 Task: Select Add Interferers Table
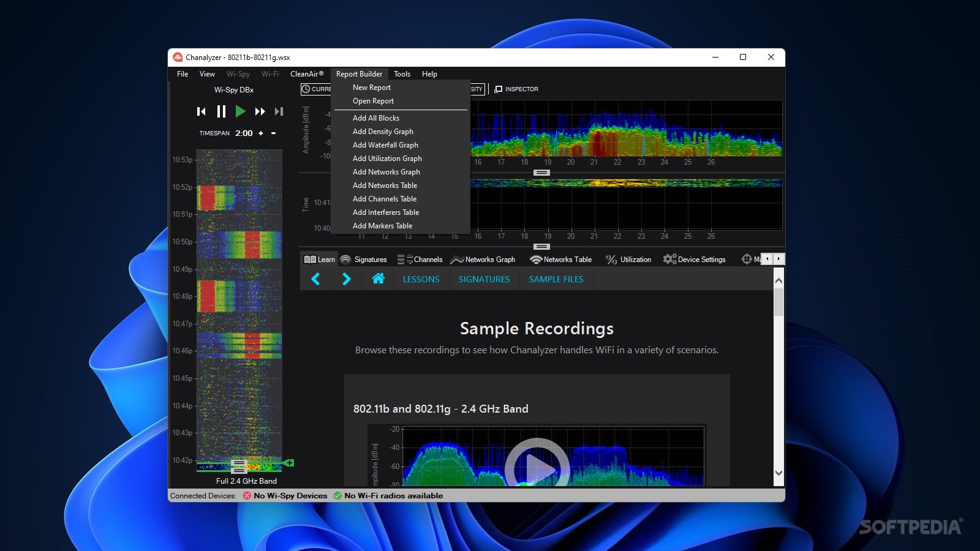click(386, 212)
